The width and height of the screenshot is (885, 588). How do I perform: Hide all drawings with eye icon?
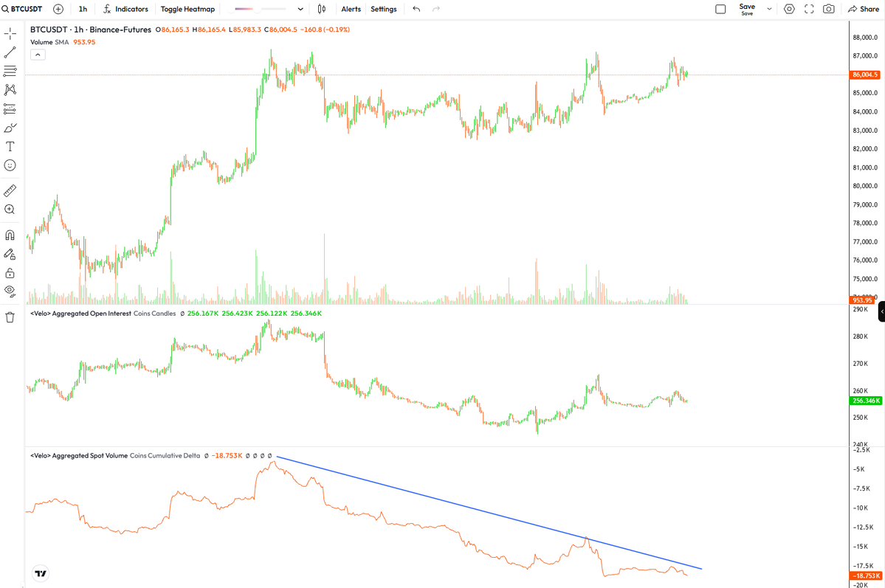click(10, 291)
